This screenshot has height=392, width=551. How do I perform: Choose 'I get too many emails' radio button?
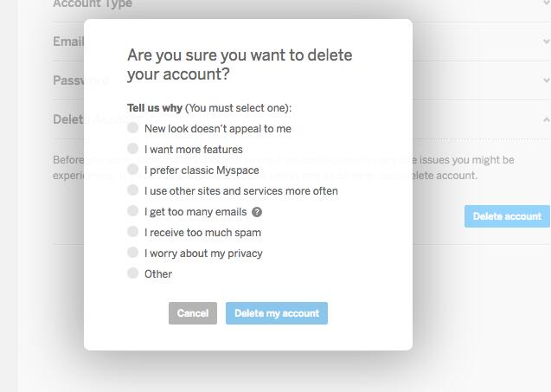point(133,210)
